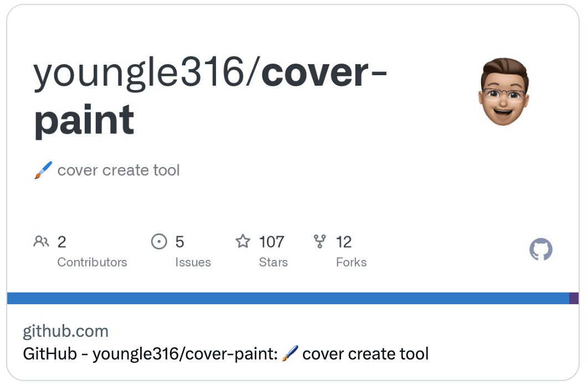Click the Issues circle-dot icon

(x=159, y=242)
